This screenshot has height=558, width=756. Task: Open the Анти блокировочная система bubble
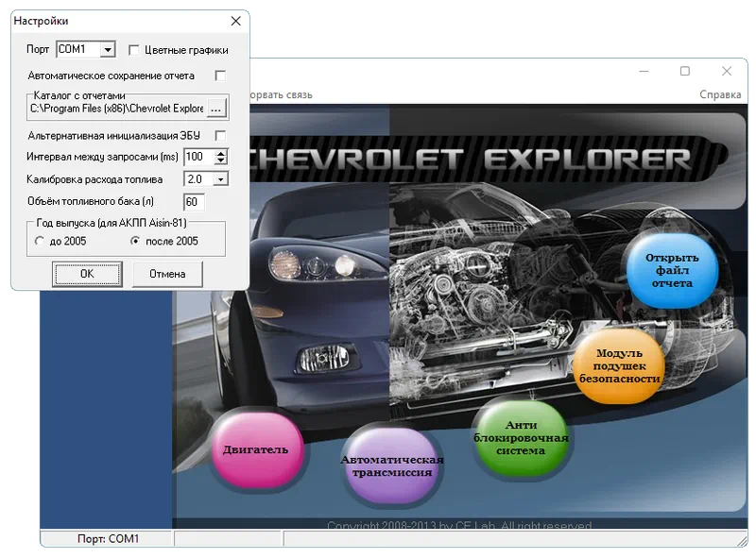(x=521, y=437)
